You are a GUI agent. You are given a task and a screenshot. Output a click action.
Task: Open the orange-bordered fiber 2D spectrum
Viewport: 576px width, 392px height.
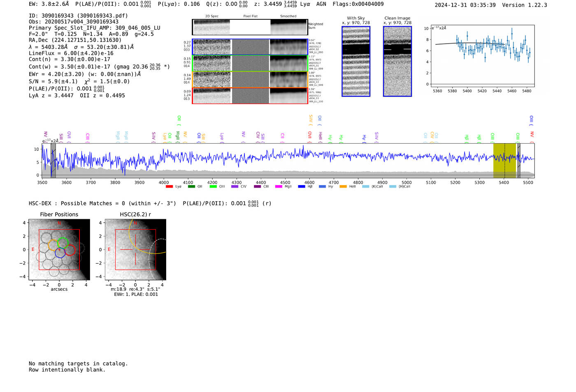click(211, 79)
